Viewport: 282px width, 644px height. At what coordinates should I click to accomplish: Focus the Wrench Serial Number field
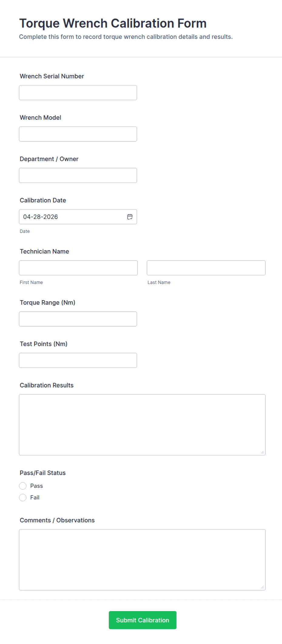pyautogui.click(x=78, y=93)
